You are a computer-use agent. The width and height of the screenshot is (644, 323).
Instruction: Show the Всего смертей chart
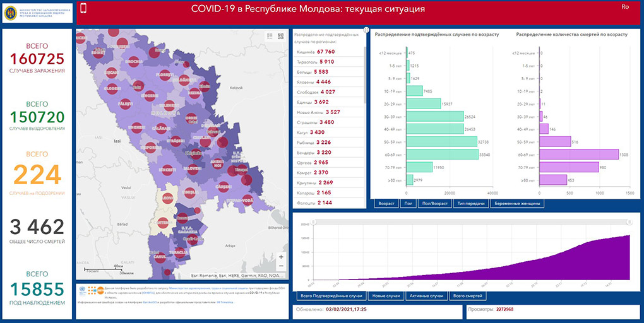tap(467, 295)
